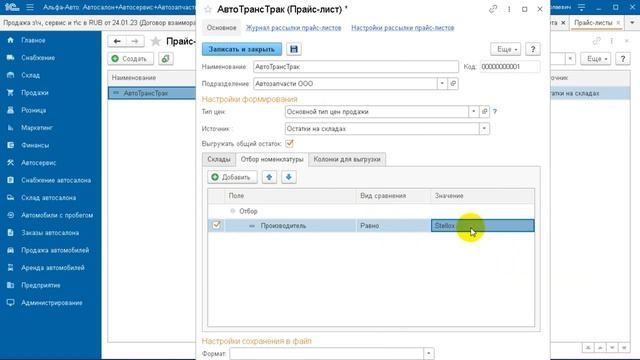Click the save diskette icon

click(293, 49)
